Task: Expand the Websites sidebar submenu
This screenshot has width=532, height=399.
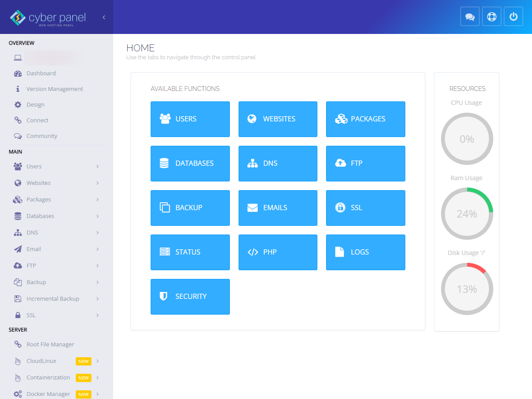Action: [x=57, y=183]
